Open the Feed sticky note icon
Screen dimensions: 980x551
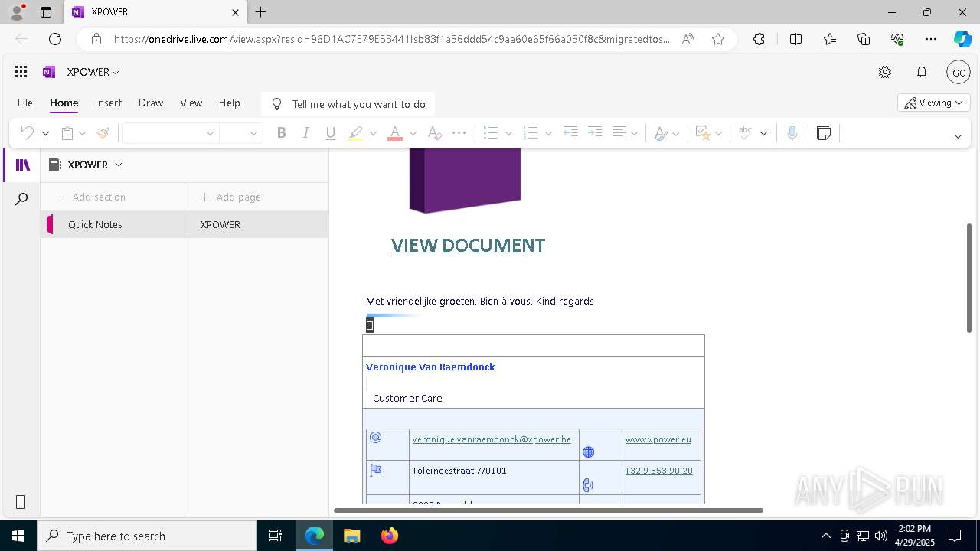click(x=824, y=133)
